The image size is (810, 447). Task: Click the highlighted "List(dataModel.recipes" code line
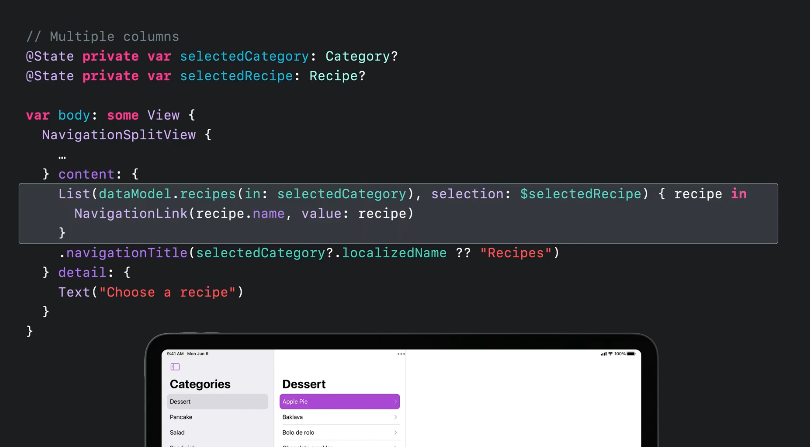(402, 194)
